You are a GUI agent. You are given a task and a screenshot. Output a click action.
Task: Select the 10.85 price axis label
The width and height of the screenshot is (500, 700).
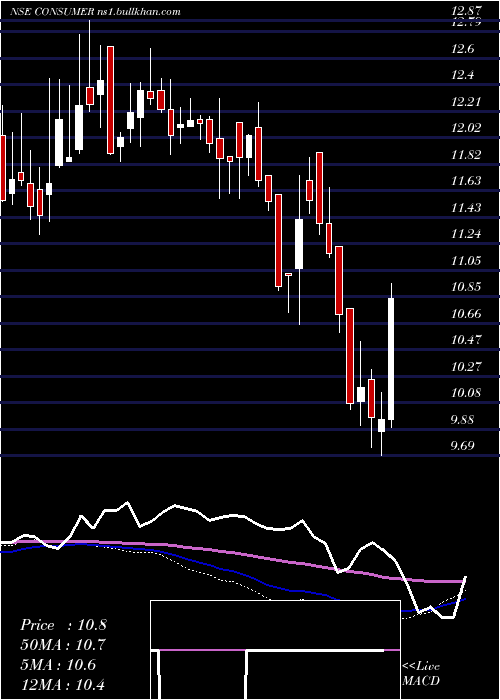(466, 287)
